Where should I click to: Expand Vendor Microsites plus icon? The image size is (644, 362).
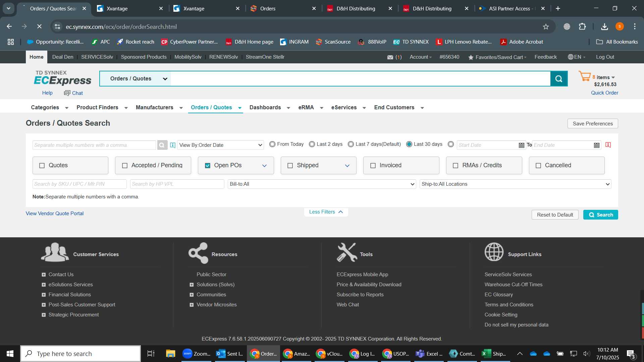192,305
